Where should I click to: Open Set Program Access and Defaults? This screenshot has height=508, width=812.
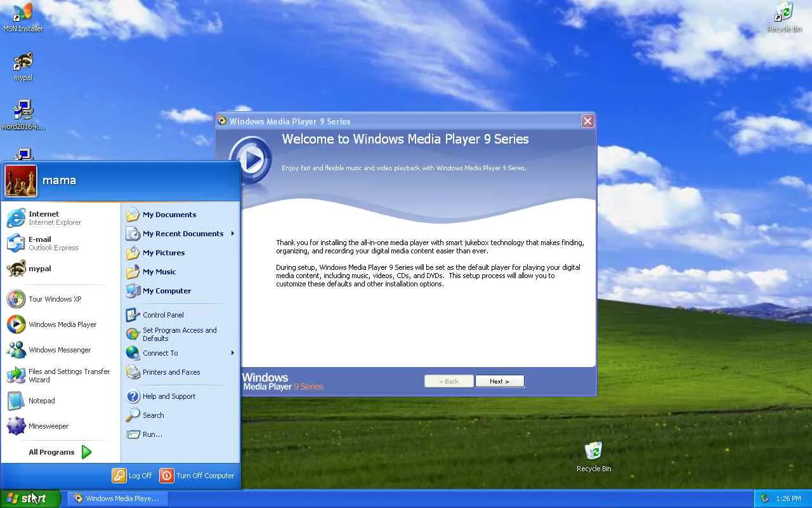(180, 334)
